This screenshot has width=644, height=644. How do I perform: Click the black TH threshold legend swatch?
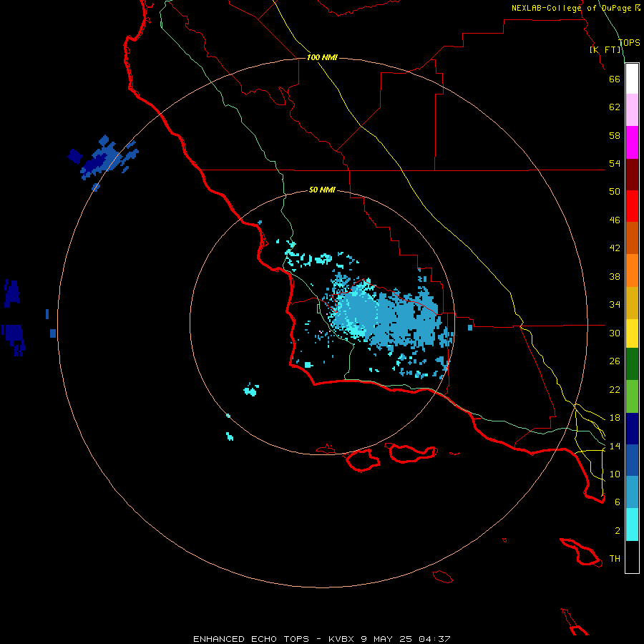(x=632, y=557)
